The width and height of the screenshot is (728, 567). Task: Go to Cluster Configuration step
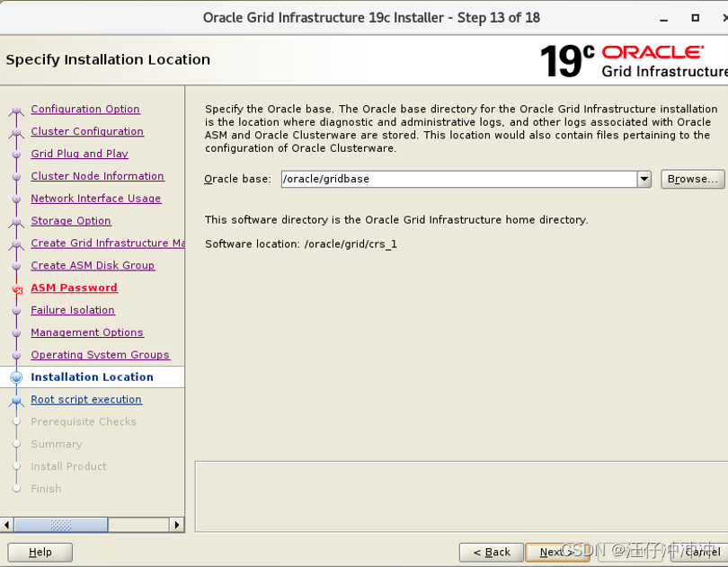(x=87, y=131)
